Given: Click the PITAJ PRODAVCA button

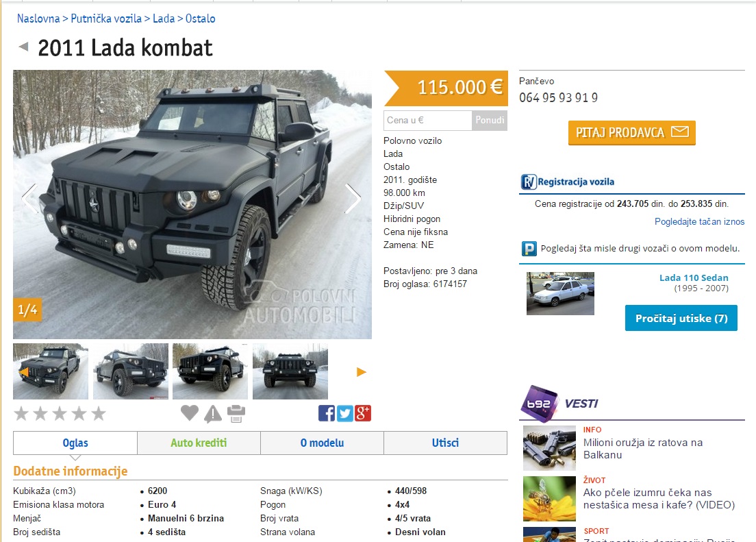Looking at the screenshot, I should pyautogui.click(x=632, y=133).
